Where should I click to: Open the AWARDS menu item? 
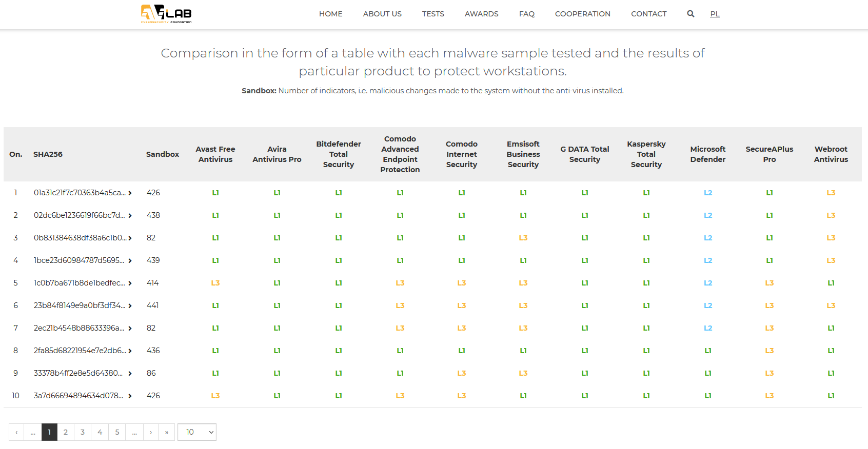coord(481,14)
